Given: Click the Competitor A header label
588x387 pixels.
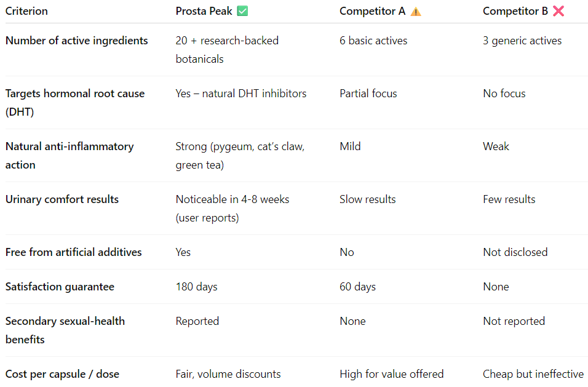Looking at the screenshot, I should click(x=372, y=11).
